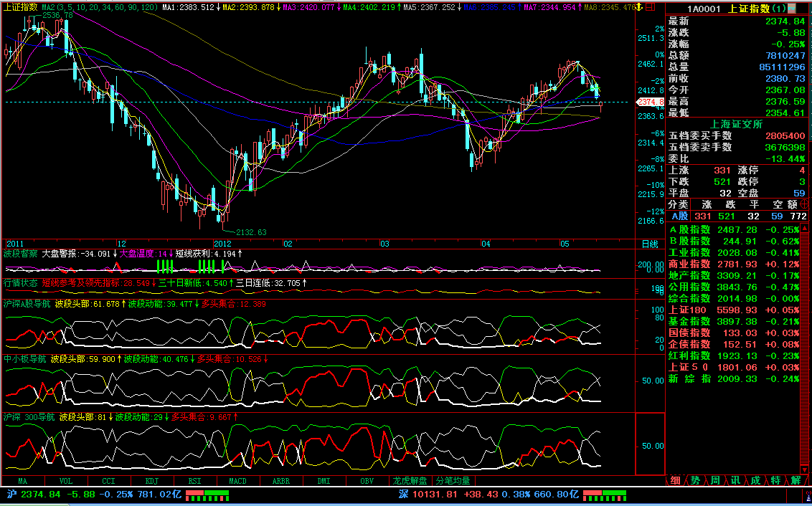
Task: Open the ARBR indicator tab
Action: [x=280, y=481]
